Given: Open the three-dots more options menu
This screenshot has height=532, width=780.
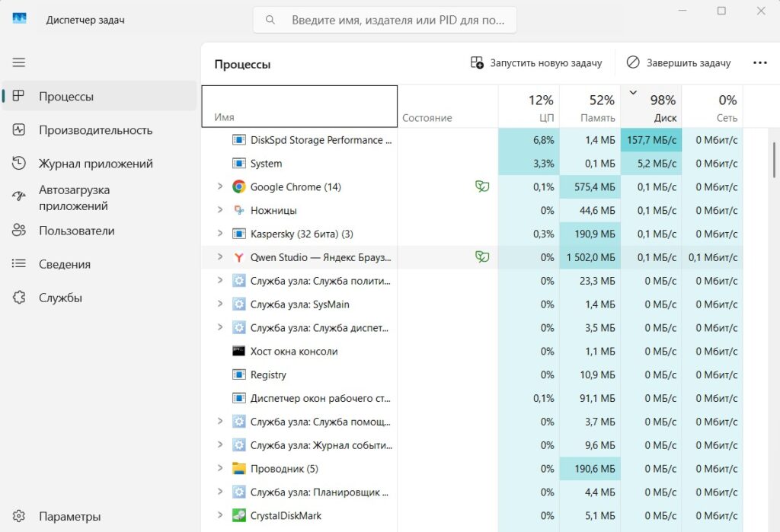Looking at the screenshot, I should (759, 62).
